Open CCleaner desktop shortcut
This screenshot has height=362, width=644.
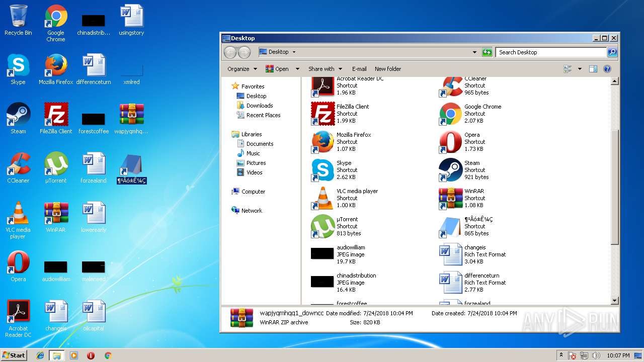click(x=18, y=168)
